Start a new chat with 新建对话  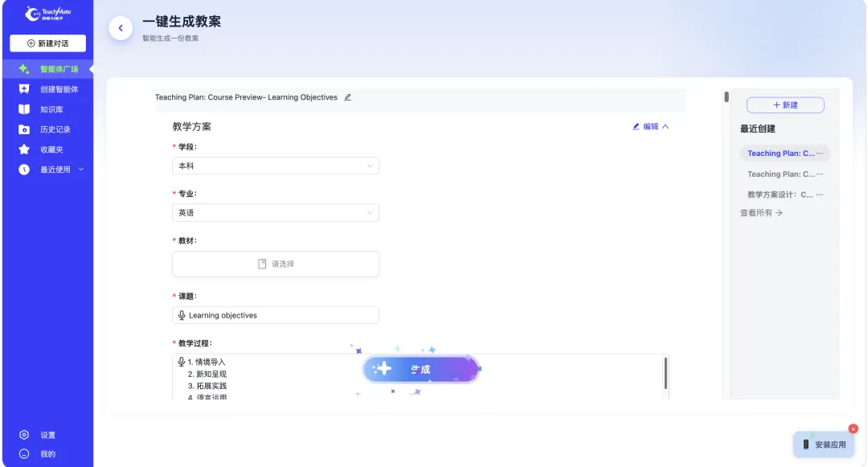point(47,43)
